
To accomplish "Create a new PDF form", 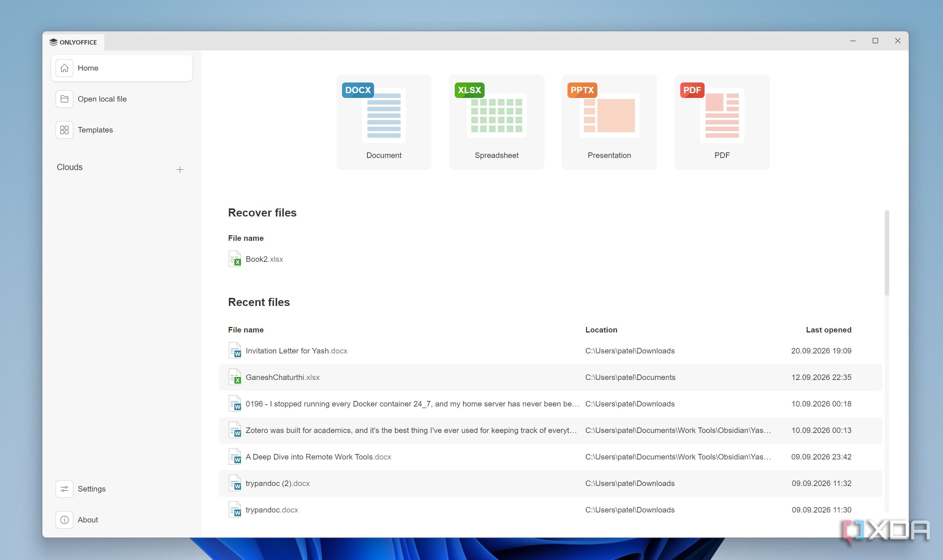I will [722, 122].
